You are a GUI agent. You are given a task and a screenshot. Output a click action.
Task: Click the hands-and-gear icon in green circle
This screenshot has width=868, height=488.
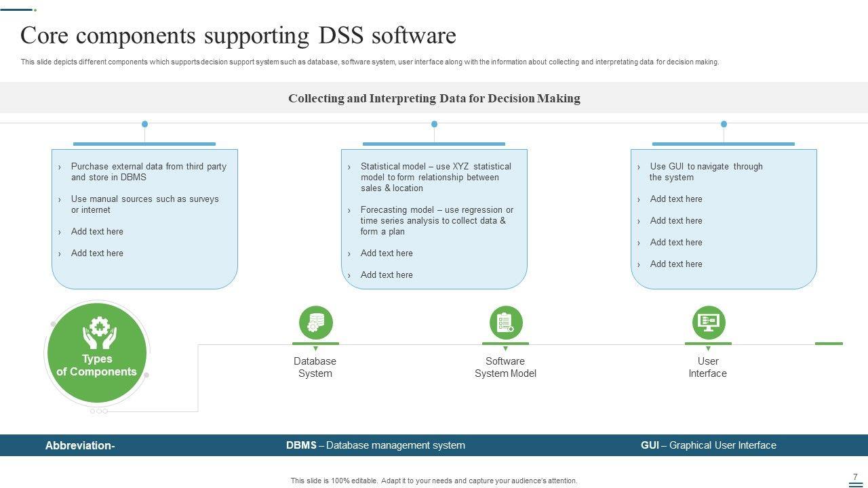[99, 333]
